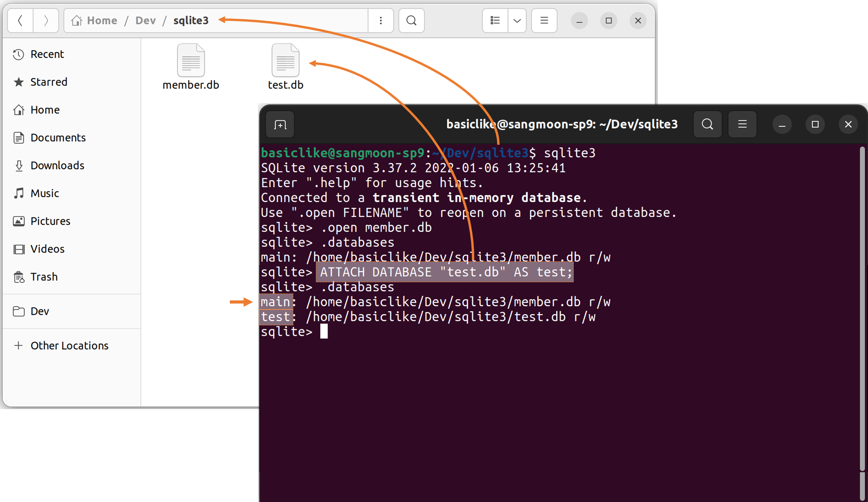Go back using the left arrow button
The width and height of the screenshot is (868, 502).
pyautogui.click(x=20, y=20)
